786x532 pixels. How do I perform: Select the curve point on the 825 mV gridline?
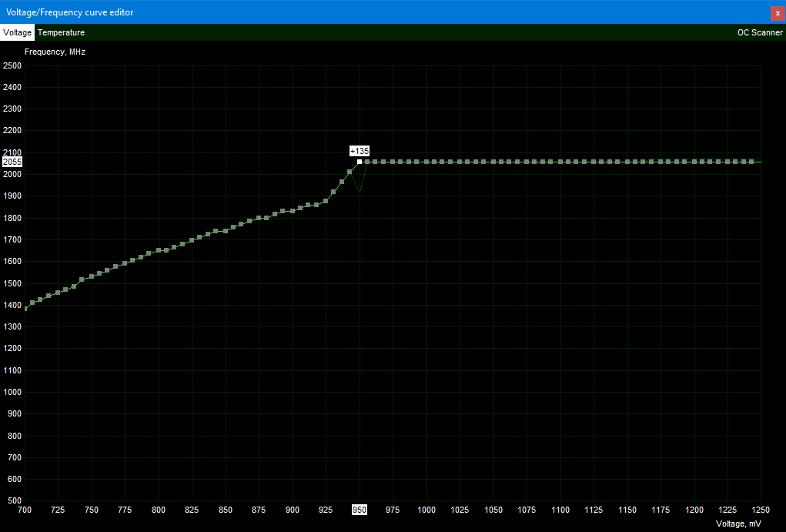coord(192,240)
